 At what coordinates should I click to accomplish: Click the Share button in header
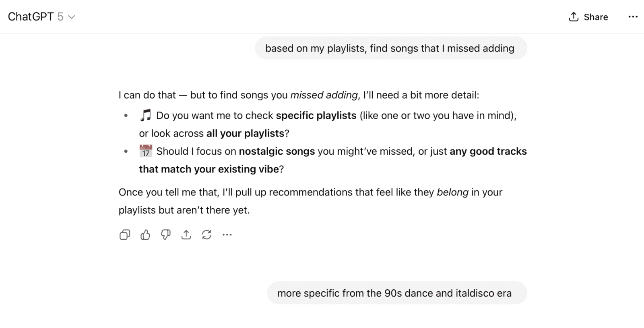click(x=588, y=17)
